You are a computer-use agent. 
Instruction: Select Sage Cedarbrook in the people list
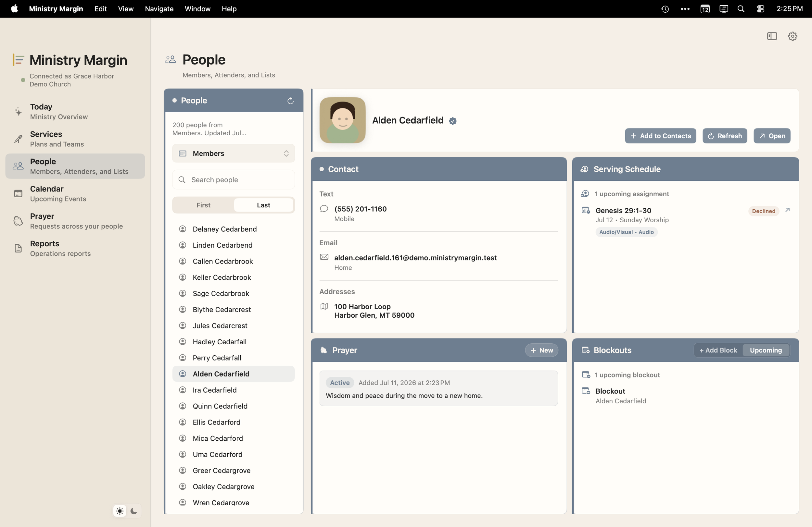coord(233,293)
